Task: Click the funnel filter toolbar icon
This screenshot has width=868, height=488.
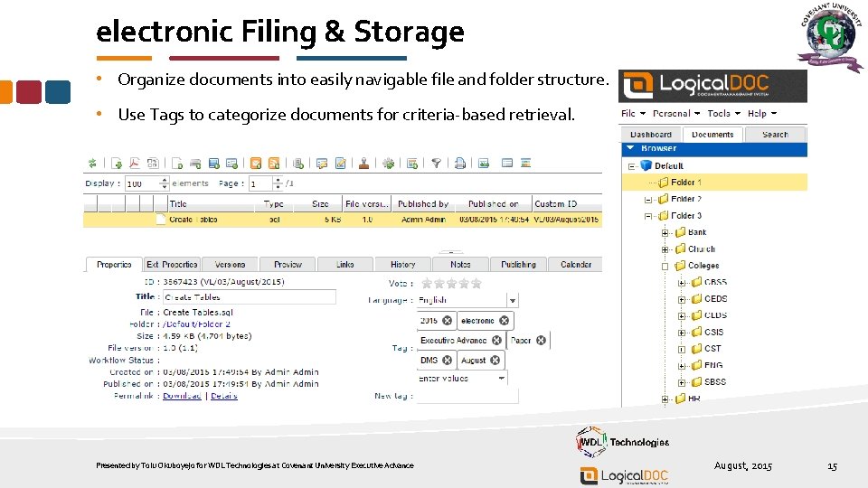Action: (436, 164)
